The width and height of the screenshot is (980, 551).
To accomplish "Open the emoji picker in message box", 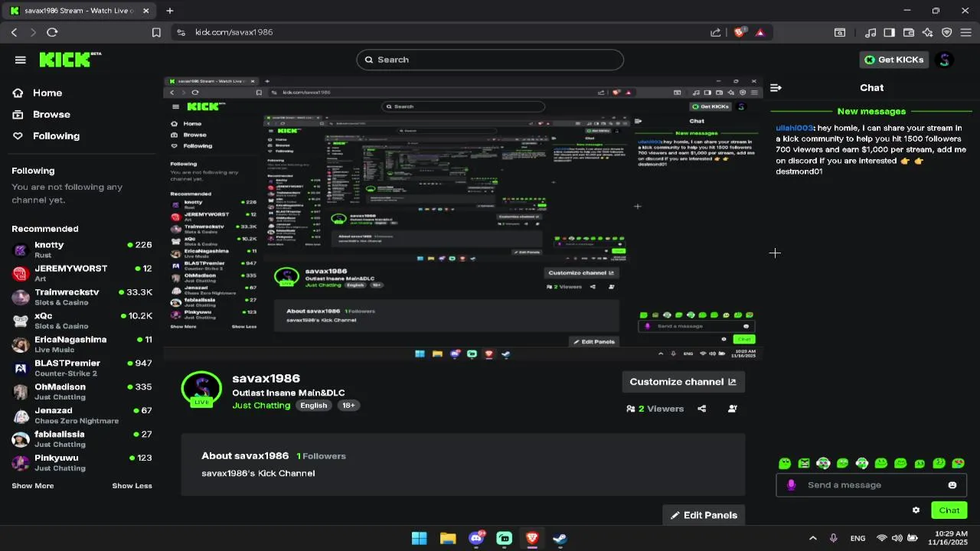I will click(x=952, y=485).
